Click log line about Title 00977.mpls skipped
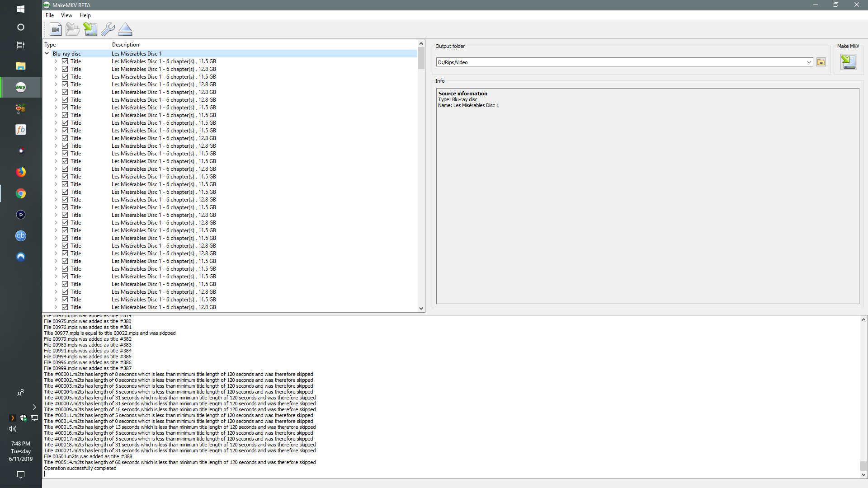Viewport: 868px width, 488px height. point(110,333)
